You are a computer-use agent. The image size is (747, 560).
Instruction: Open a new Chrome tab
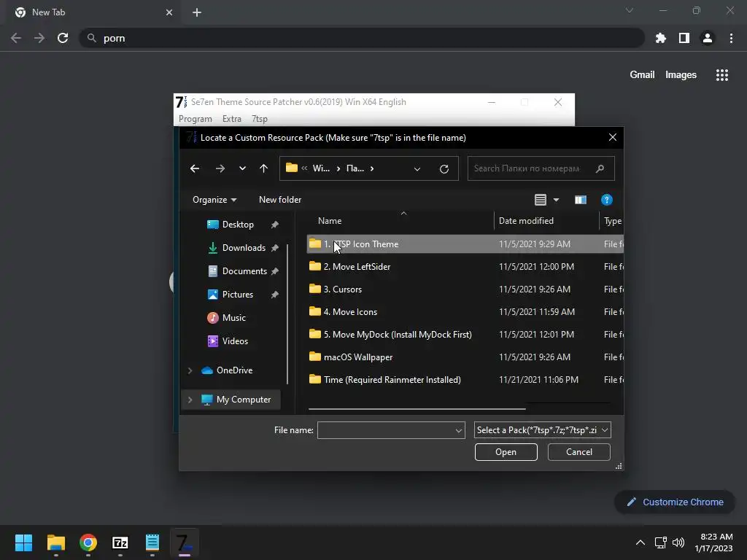[x=197, y=12]
